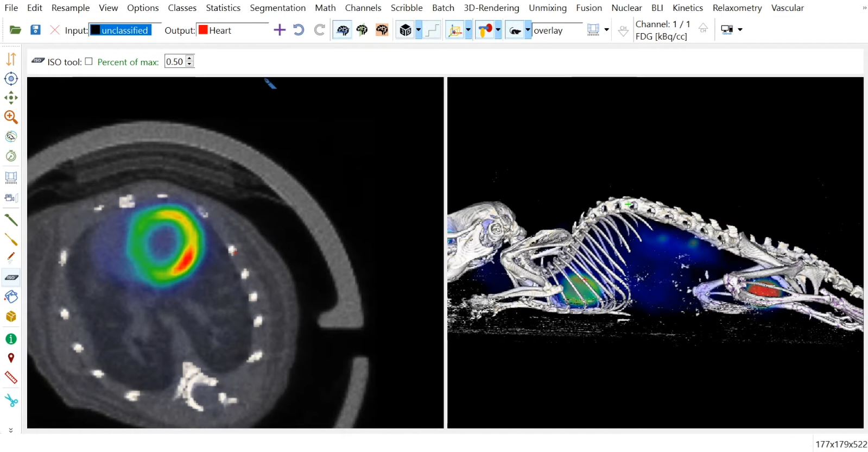This screenshot has height=452, width=868.
Task: Click the down arrow left of Channel label
Action: [x=624, y=32]
